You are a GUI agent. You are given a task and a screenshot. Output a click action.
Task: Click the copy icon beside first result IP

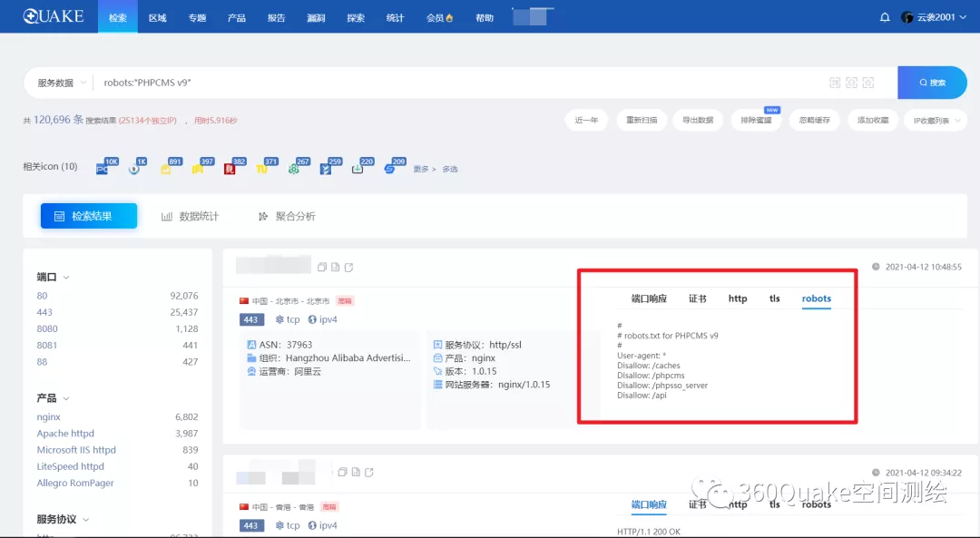tap(322, 267)
